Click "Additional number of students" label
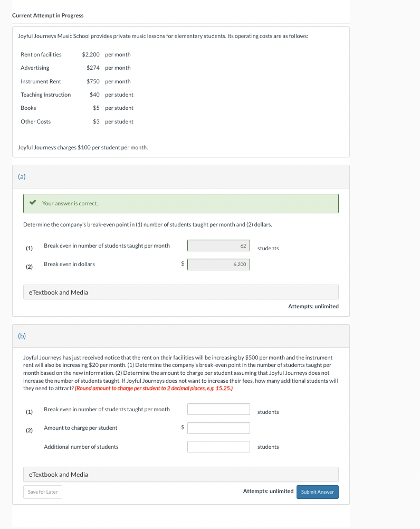Viewport: 420px width, 529px height. coord(81,447)
